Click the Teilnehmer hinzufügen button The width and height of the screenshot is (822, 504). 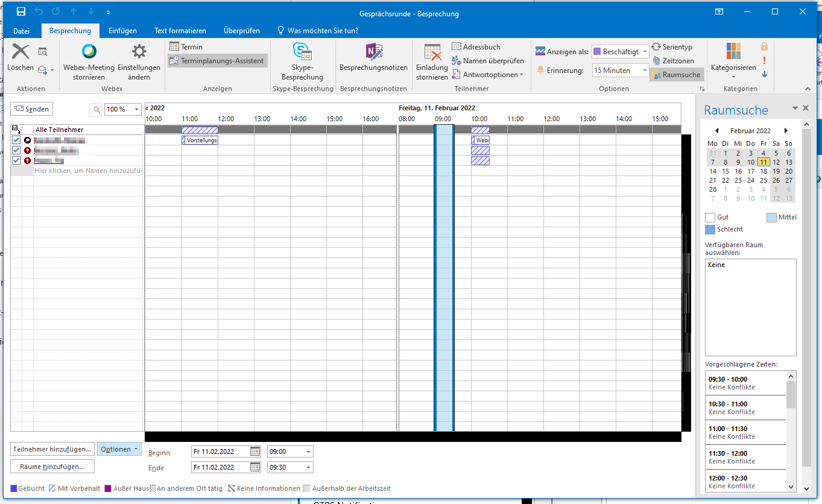pyautogui.click(x=52, y=449)
